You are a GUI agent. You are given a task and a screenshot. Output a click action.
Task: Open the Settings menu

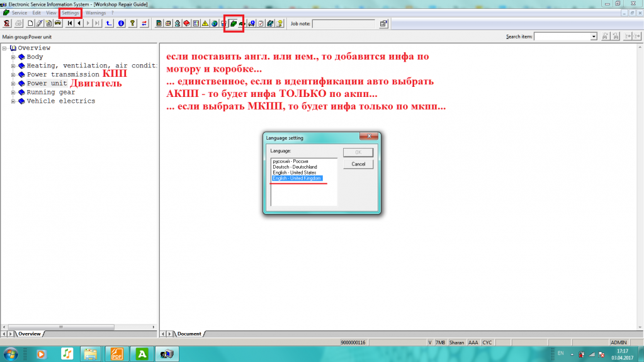tap(70, 13)
